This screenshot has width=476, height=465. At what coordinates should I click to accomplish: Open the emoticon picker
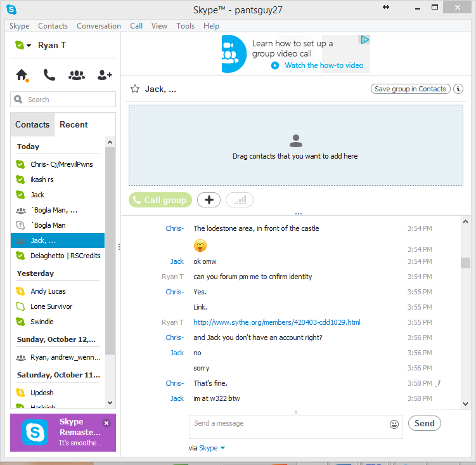pyautogui.click(x=394, y=424)
